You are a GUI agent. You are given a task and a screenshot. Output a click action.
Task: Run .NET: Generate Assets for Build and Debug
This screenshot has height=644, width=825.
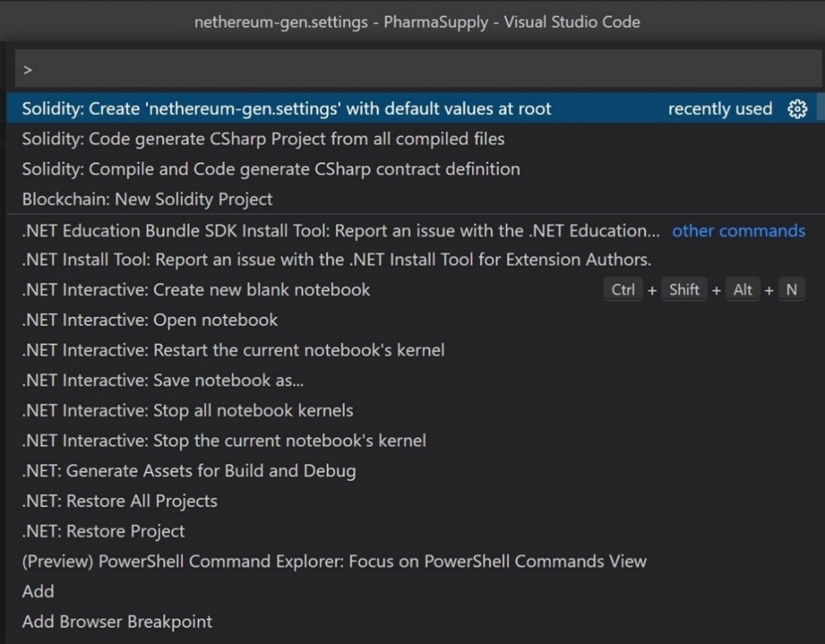click(189, 471)
